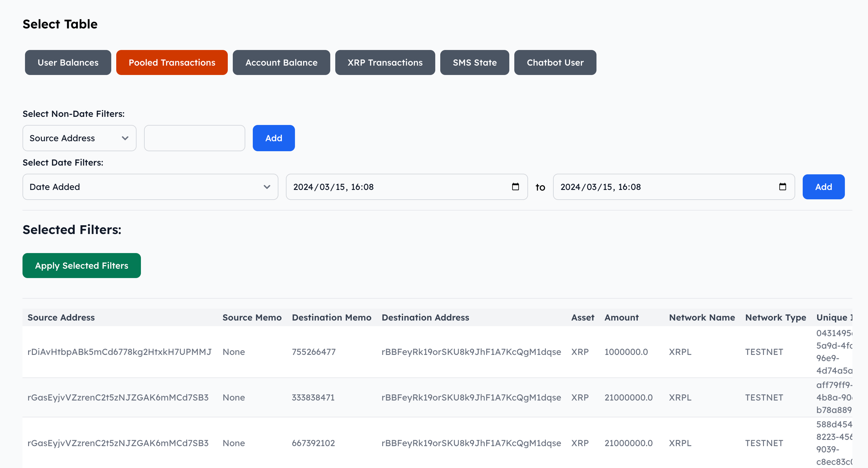Open the calendar picker for the start date
Viewport: 868px width, 468px height.
click(516, 187)
